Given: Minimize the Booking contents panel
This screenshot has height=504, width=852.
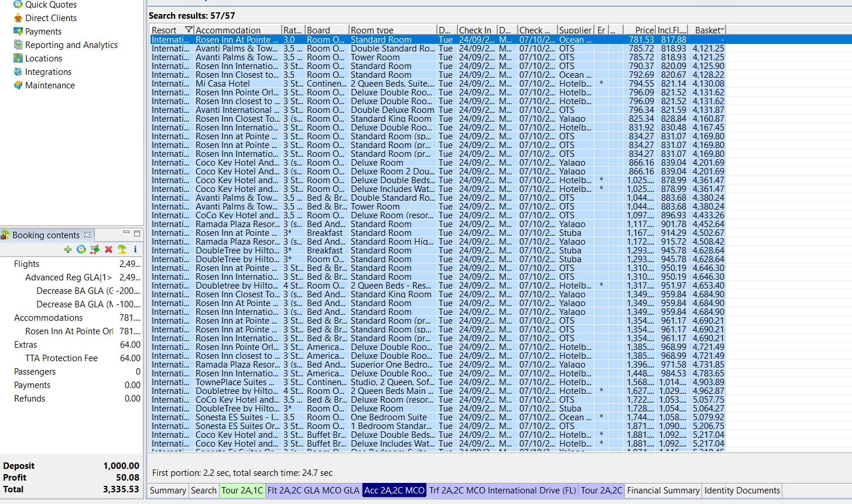Looking at the screenshot, I should click(x=126, y=233).
